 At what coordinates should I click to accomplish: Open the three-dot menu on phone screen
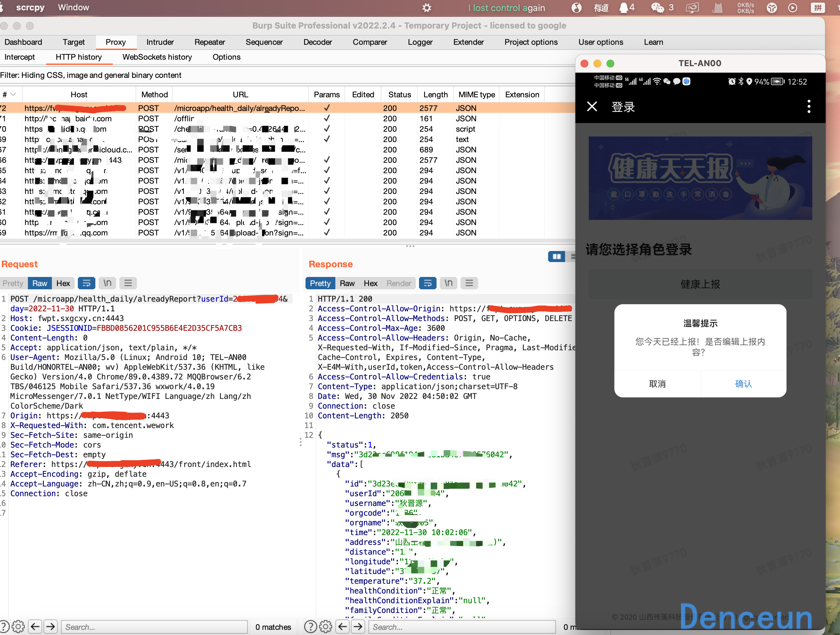pos(809,107)
